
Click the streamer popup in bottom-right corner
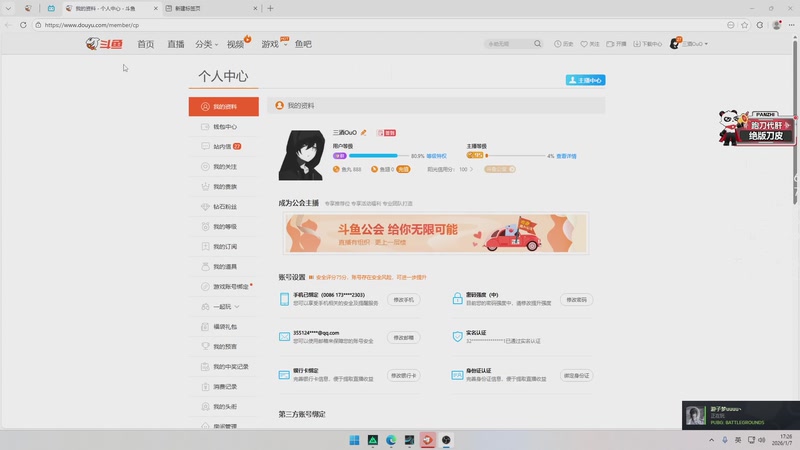[741, 415]
